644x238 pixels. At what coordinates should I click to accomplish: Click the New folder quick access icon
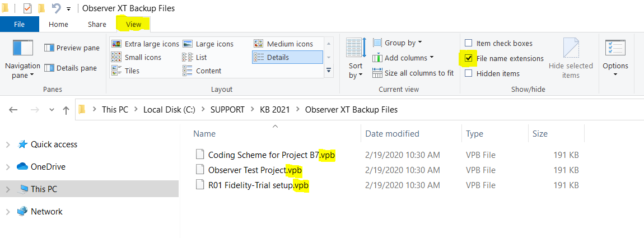click(x=41, y=8)
